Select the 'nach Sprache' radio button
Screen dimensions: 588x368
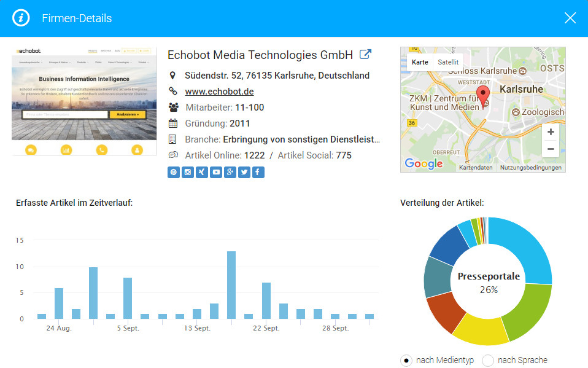coord(488,361)
